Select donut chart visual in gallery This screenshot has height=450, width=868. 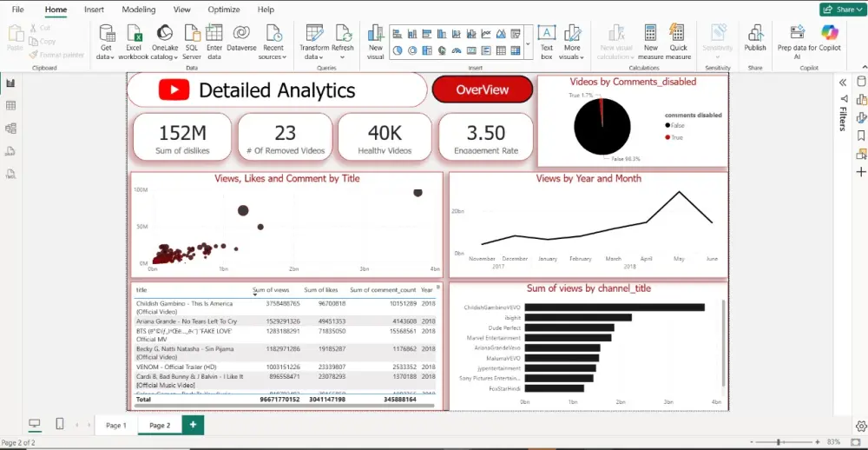click(412, 50)
